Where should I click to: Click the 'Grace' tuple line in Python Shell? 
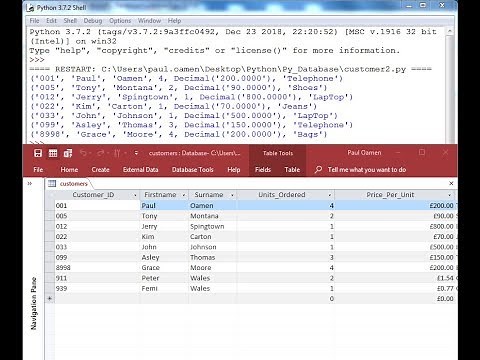click(x=178, y=134)
